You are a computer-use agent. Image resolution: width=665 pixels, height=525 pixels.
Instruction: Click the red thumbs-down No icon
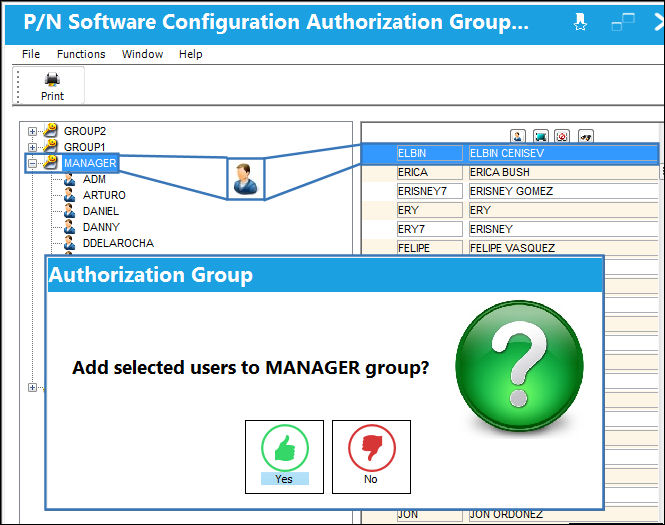[372, 448]
